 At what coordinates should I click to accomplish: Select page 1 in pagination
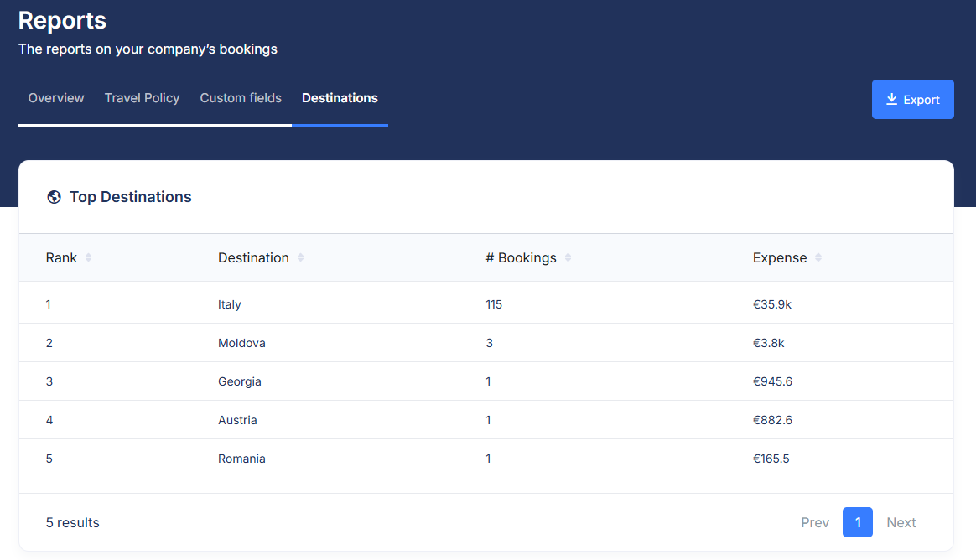pyautogui.click(x=858, y=522)
